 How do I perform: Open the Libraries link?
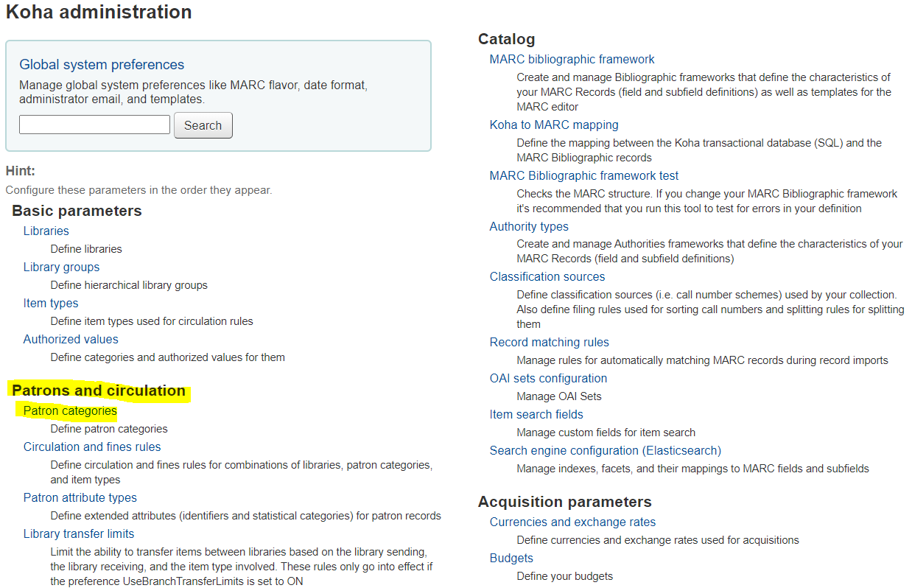click(46, 231)
